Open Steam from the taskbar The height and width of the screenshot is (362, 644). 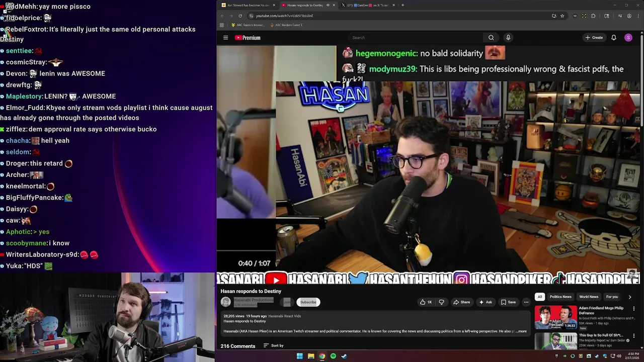click(x=344, y=356)
